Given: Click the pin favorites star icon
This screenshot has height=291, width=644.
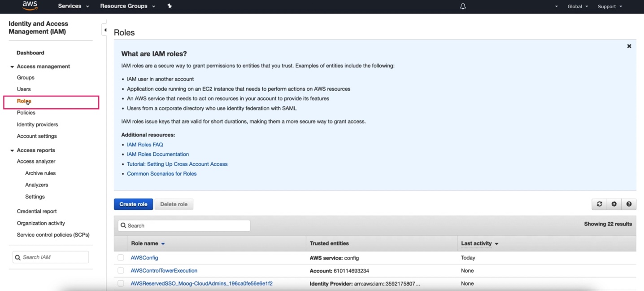Looking at the screenshot, I should [x=170, y=6].
